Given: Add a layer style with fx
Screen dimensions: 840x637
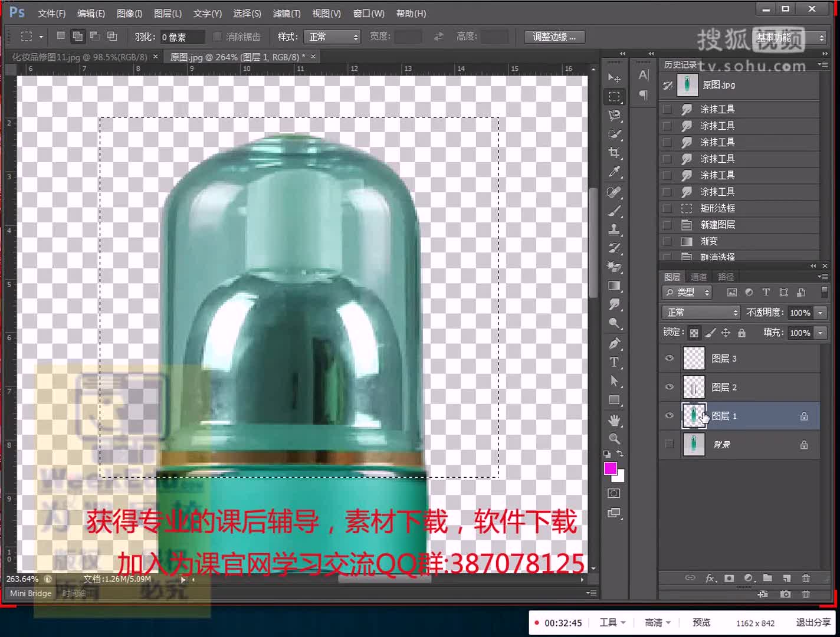Looking at the screenshot, I should [x=711, y=578].
